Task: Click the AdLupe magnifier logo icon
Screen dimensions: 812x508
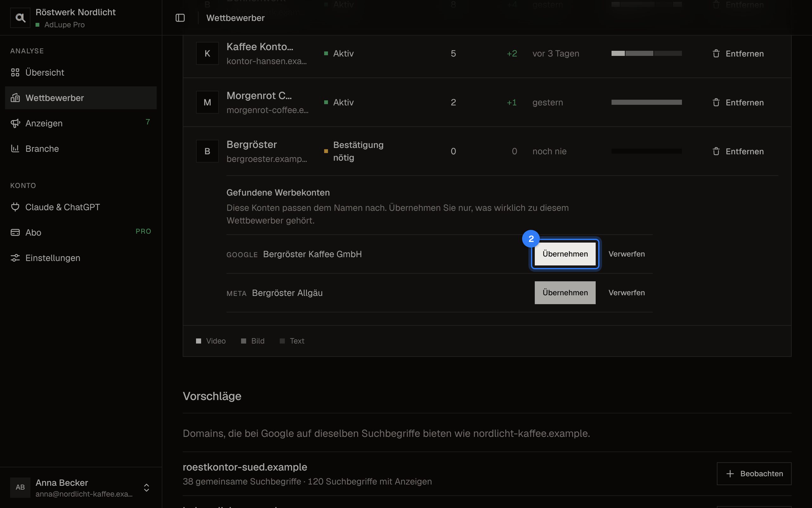Action: pos(20,17)
